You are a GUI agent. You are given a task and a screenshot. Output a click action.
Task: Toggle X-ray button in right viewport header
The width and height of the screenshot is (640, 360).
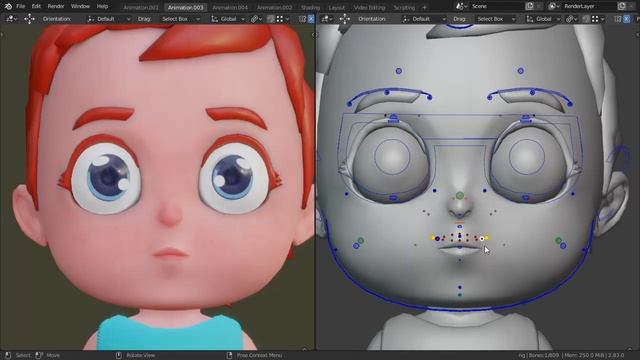coord(627,19)
